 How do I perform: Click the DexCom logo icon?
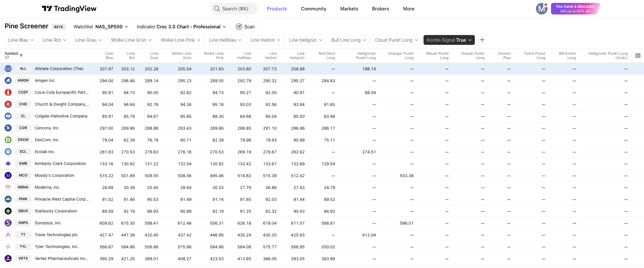coord(8,140)
